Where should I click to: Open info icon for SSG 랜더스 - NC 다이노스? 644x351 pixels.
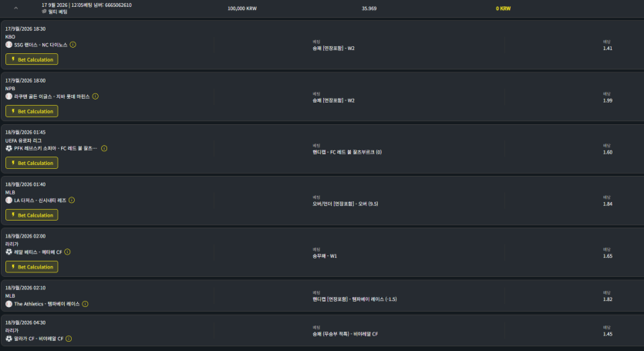72,45
